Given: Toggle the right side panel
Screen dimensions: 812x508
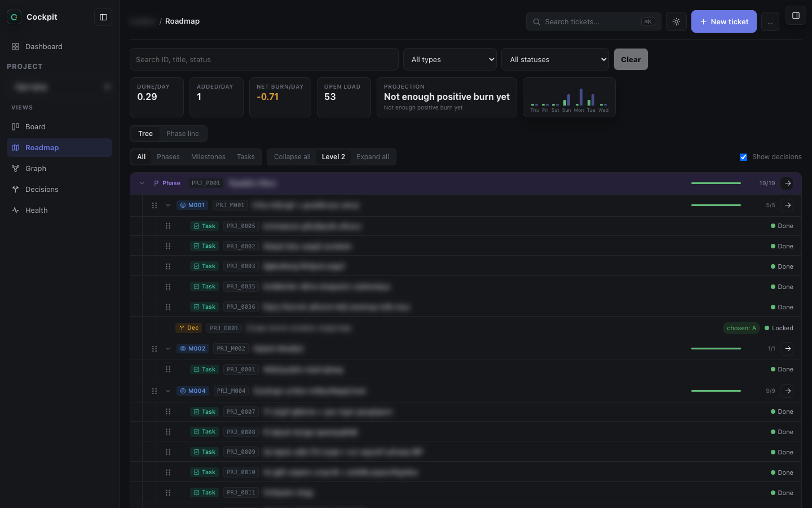Looking at the screenshot, I should [796, 16].
